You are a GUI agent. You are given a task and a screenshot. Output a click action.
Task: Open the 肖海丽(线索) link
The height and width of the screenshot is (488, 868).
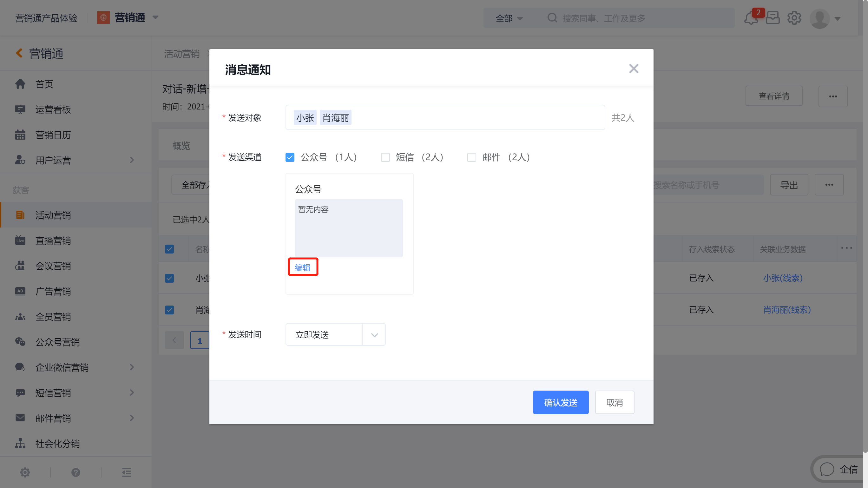(x=787, y=310)
